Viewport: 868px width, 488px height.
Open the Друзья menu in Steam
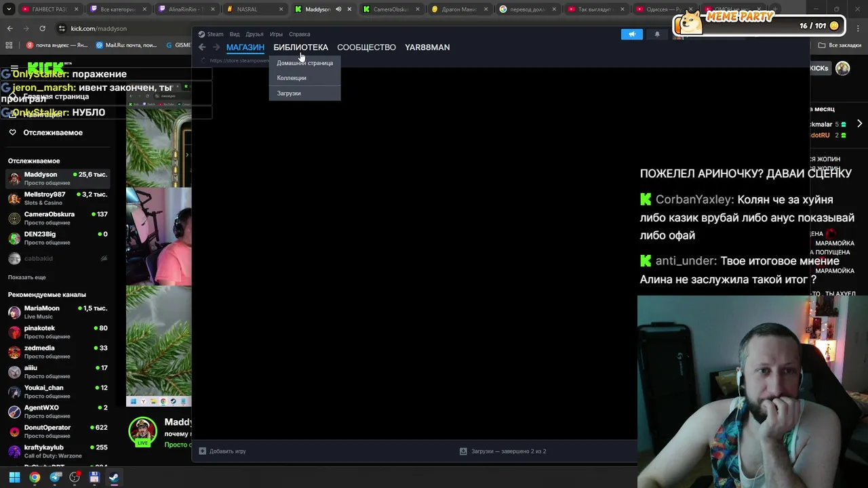(254, 34)
